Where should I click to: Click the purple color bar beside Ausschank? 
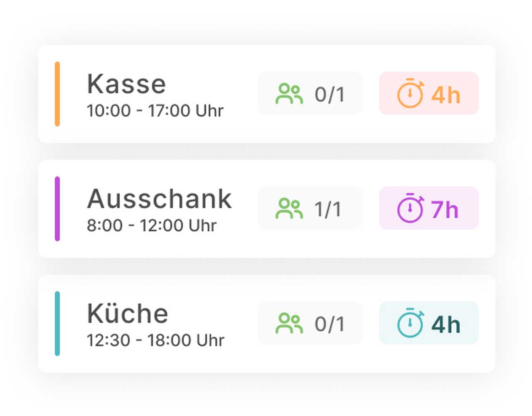[x=57, y=209]
